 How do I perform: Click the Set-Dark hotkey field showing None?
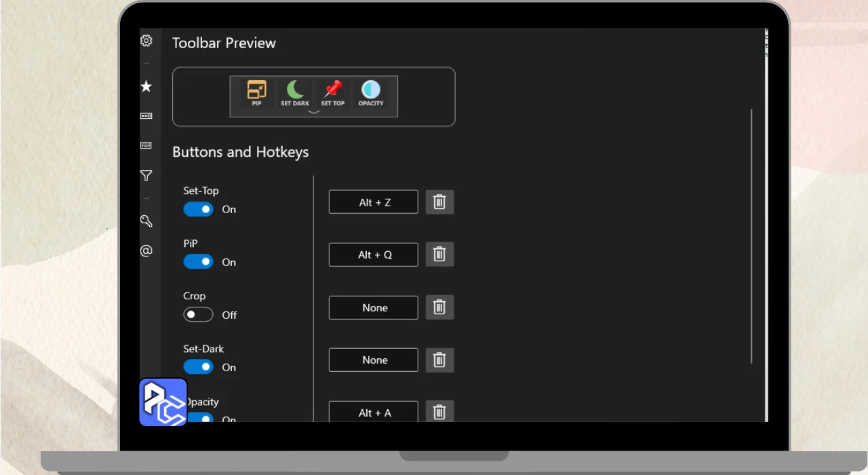[x=374, y=360]
